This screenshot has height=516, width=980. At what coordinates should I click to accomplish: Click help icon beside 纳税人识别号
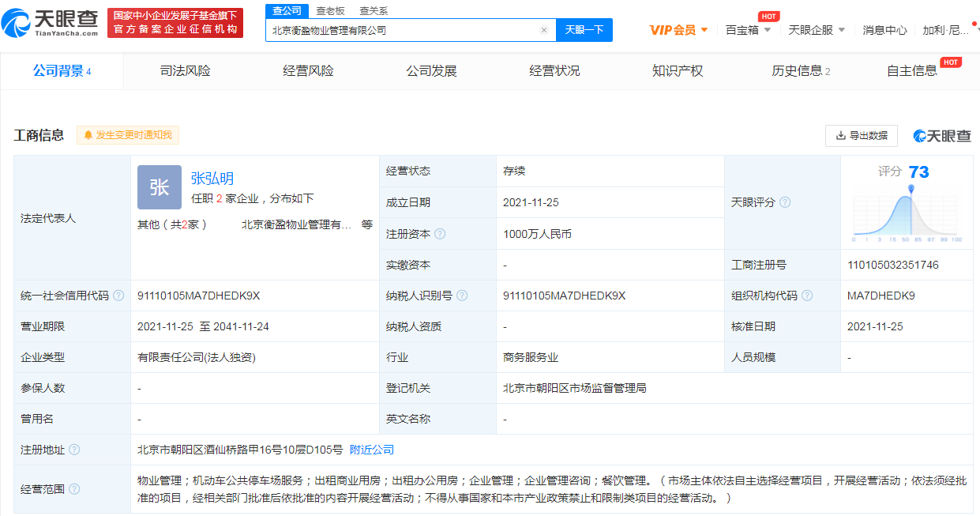462,296
